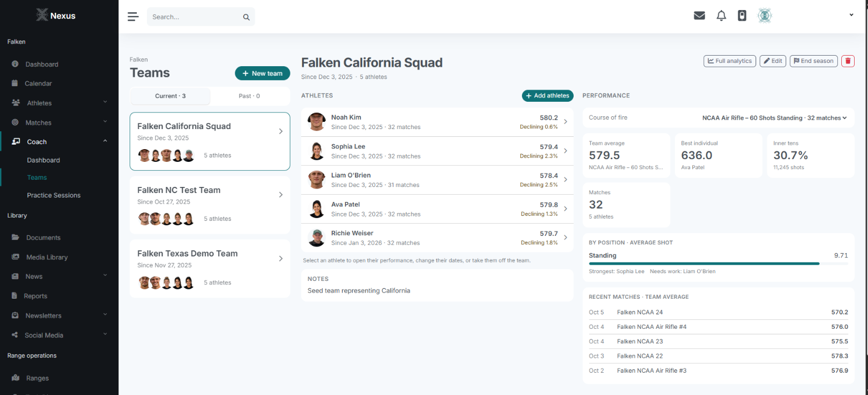Image resolution: width=868 pixels, height=395 pixels.
Task: Click the Newsletters envelope icon in sidebar
Action: coord(15,315)
